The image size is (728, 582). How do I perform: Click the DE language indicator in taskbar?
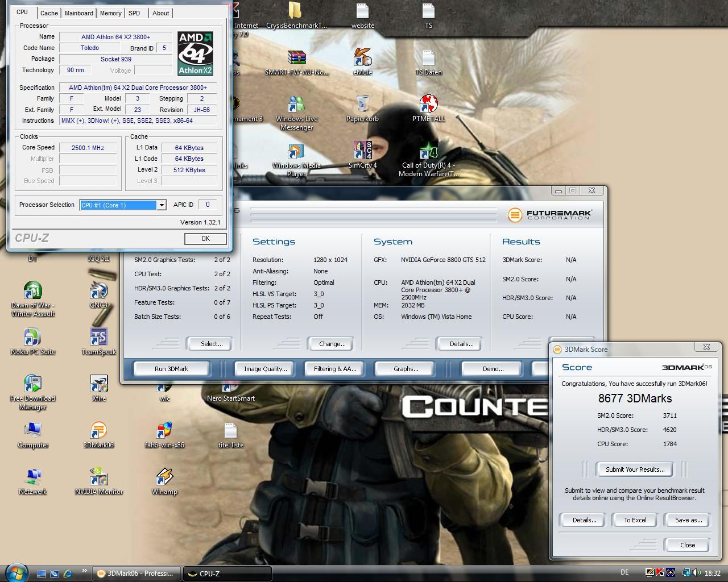click(x=624, y=573)
